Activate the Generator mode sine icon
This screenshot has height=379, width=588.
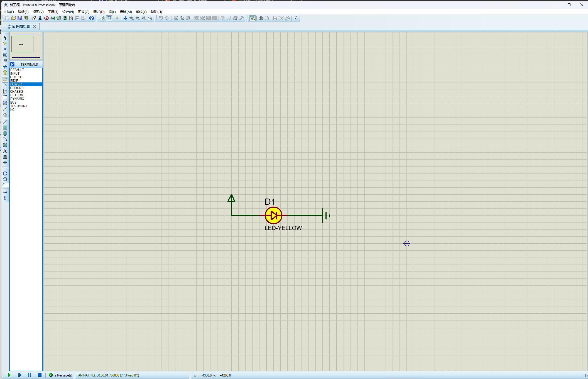click(x=5, y=103)
